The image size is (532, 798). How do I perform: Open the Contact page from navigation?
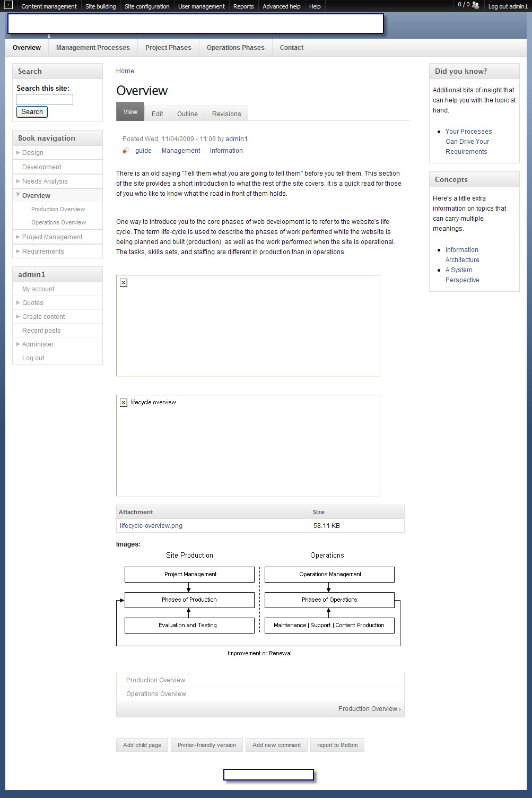(292, 48)
